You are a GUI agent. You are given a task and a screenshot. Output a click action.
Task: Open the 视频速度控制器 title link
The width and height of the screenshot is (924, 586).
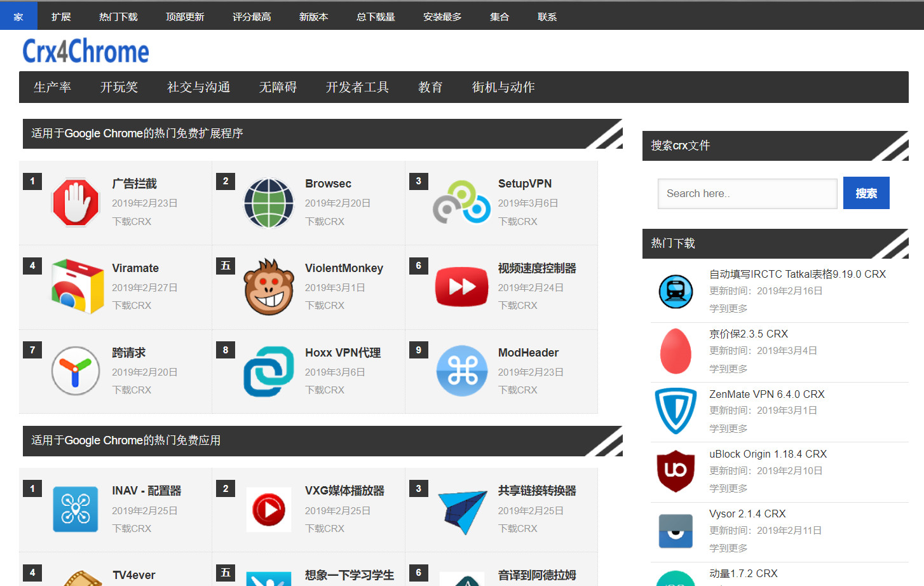point(537,268)
